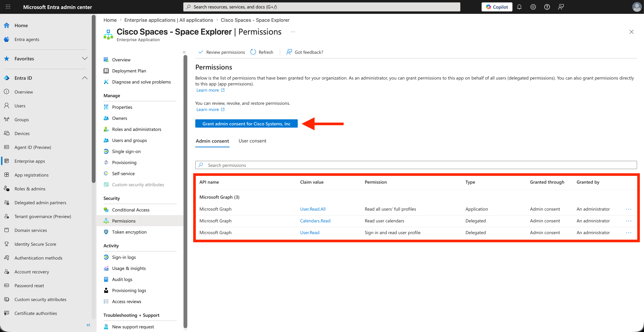Open Authentication methods in sidebar

[x=38, y=258]
